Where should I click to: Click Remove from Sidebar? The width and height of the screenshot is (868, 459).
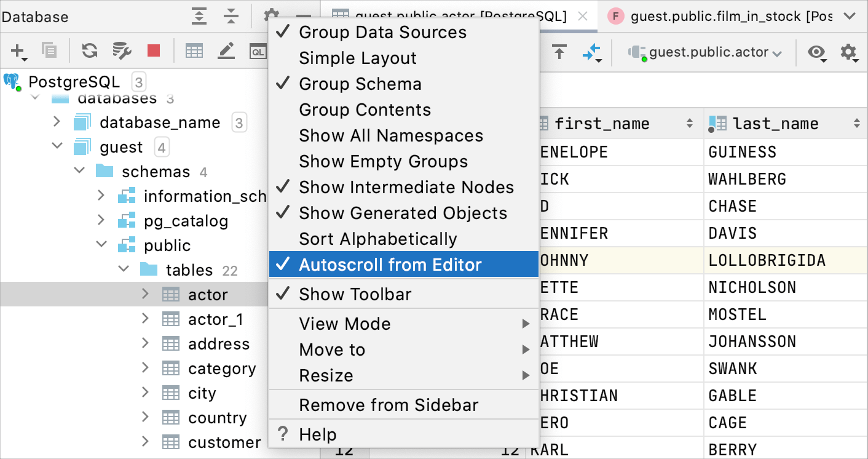[389, 405]
